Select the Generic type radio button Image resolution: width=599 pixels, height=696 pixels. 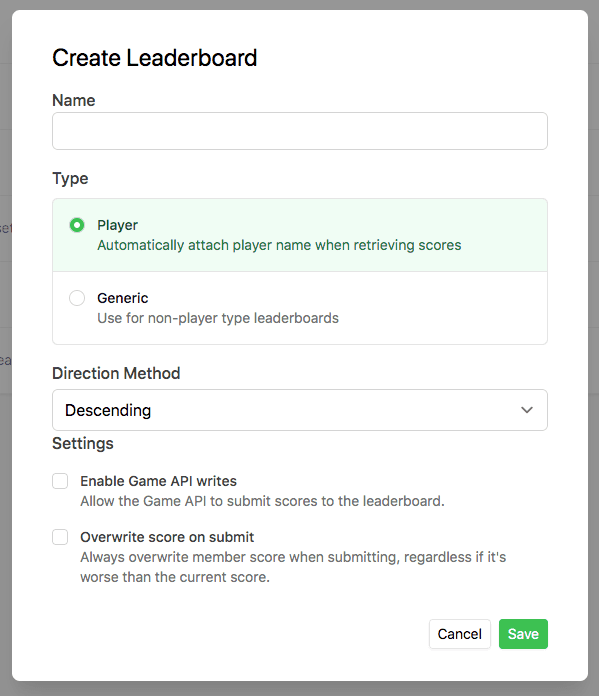pos(77,298)
